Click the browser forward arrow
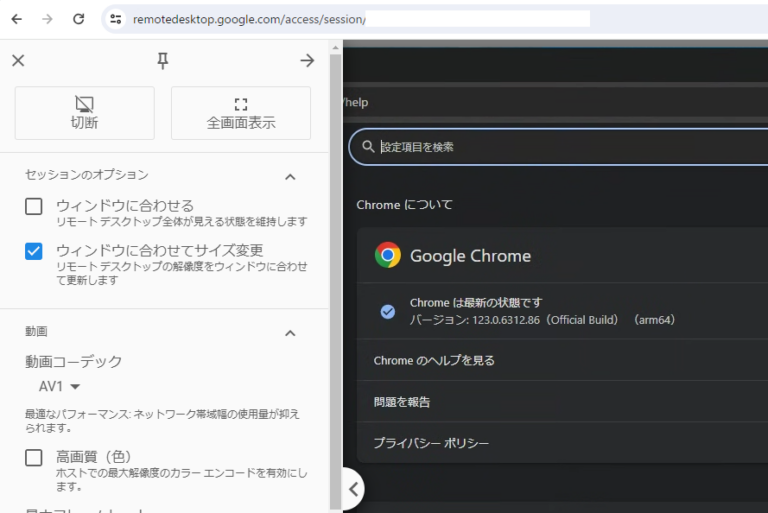 (x=47, y=19)
